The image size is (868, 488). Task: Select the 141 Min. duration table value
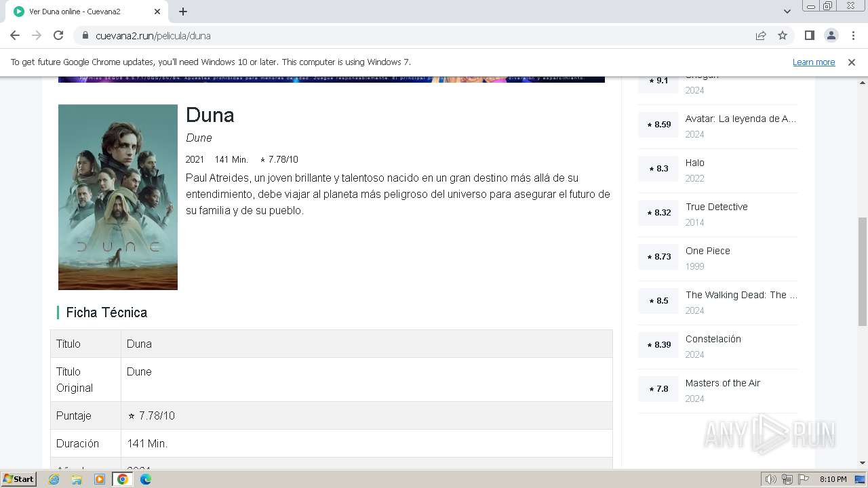(x=147, y=443)
